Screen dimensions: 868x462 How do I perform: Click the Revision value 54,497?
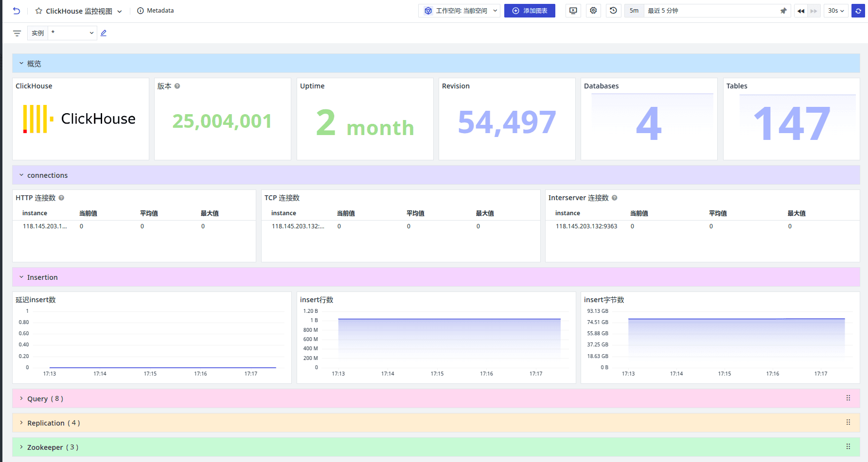[x=507, y=122]
